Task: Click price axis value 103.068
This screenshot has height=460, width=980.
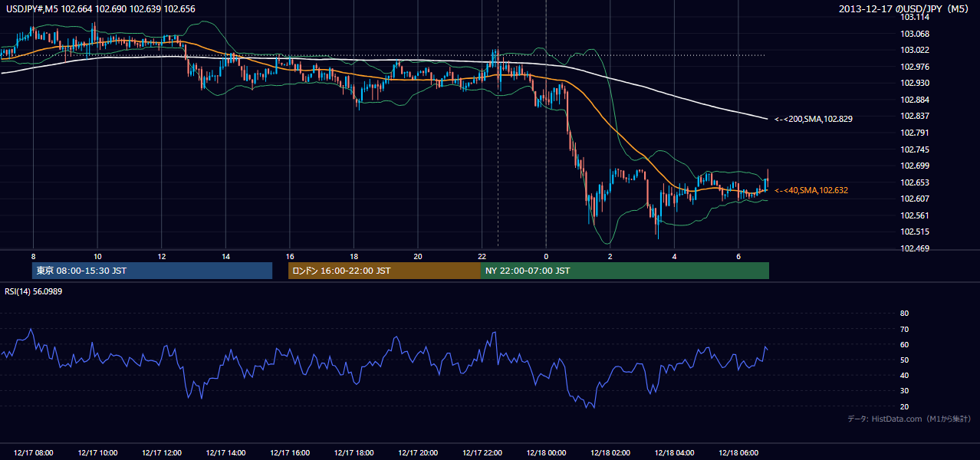Action: 914,34
